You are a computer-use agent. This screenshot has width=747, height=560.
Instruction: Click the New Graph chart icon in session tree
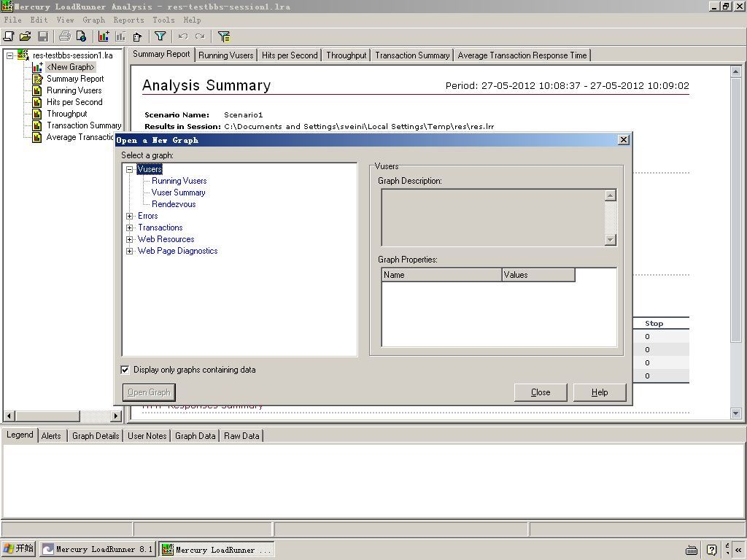[38, 67]
